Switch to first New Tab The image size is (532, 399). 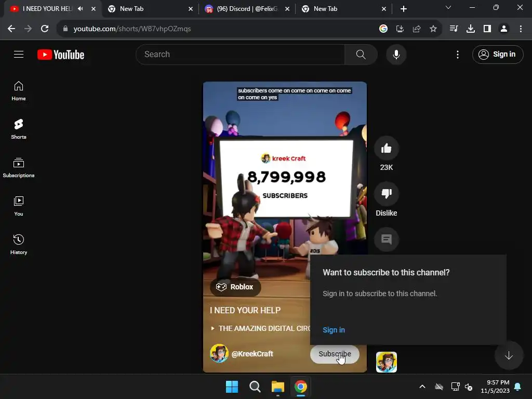pos(149,9)
